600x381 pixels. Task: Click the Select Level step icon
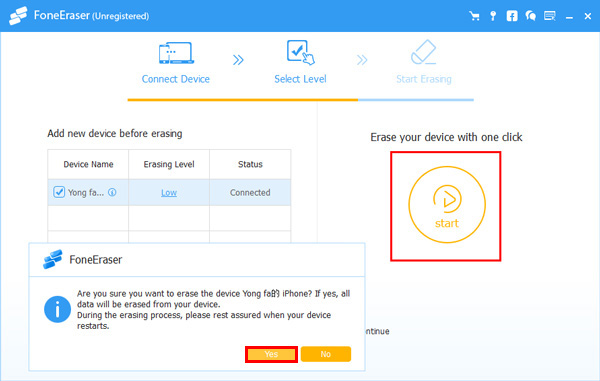pyautogui.click(x=300, y=52)
